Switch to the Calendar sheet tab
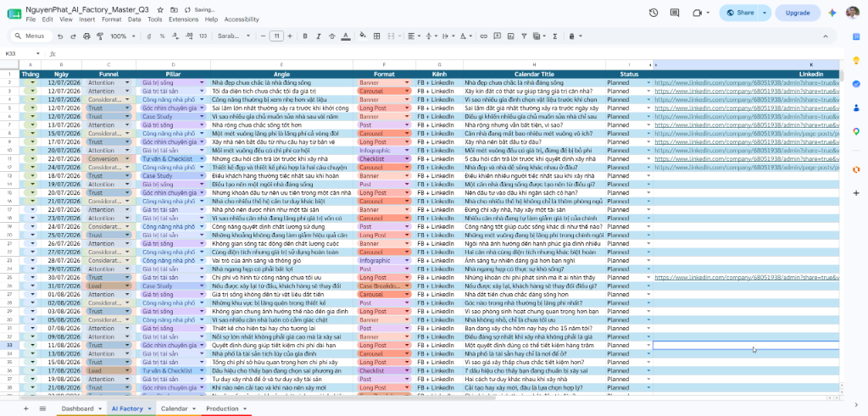This screenshot has height=416, width=868. [x=175, y=409]
